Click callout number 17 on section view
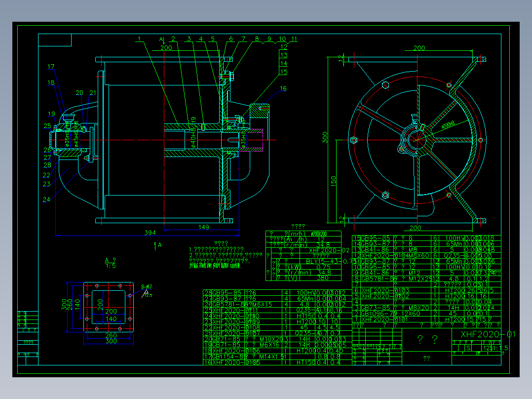 coord(51,67)
